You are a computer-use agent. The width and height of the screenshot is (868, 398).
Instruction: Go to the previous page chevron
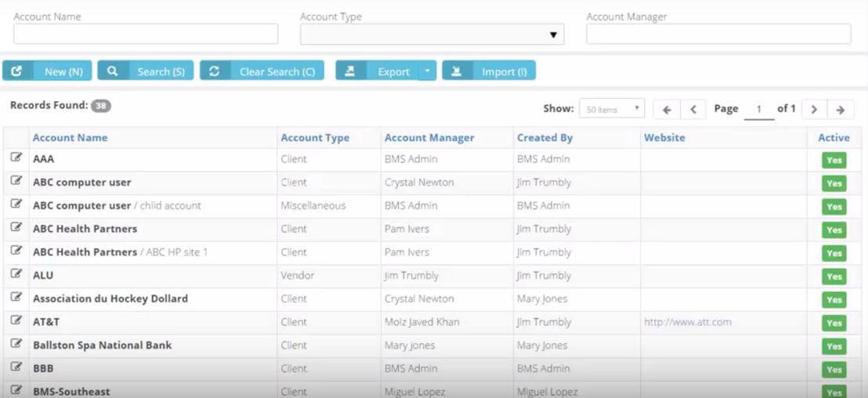point(693,110)
